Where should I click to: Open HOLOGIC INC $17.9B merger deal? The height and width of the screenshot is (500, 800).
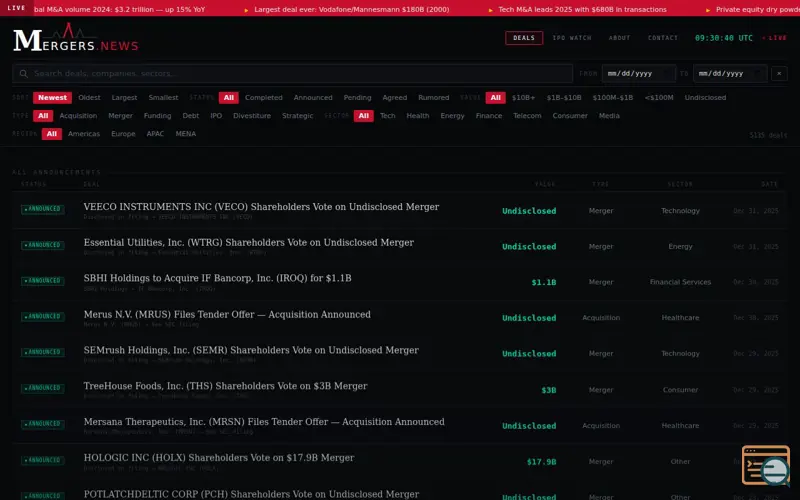pos(219,458)
